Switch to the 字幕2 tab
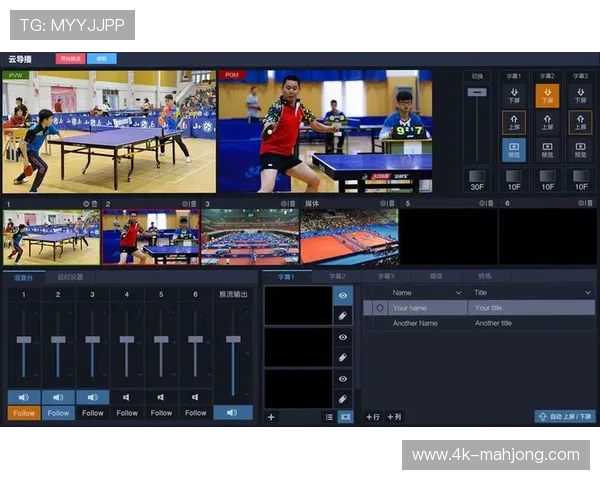Viewport: 600px width, 480px height. 337,276
